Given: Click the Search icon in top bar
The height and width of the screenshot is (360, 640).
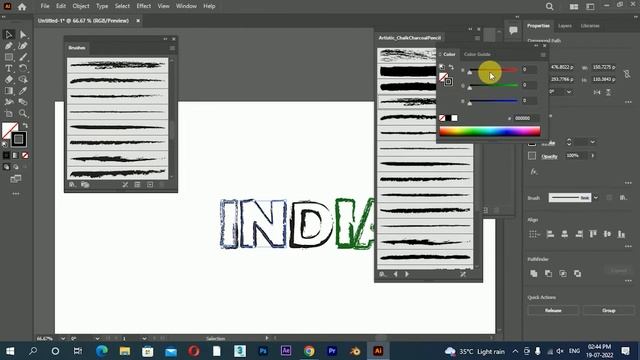Looking at the screenshot, I should tap(549, 7).
